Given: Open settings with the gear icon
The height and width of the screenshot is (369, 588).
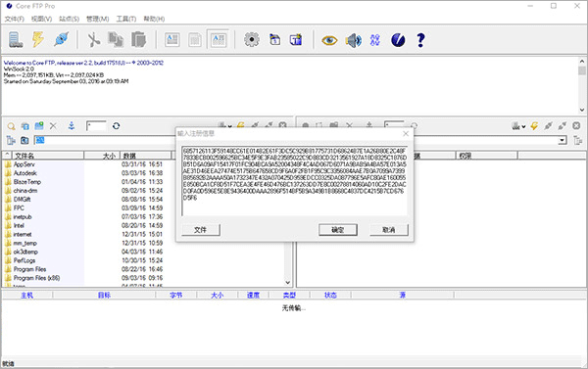Looking at the screenshot, I should (x=252, y=40).
